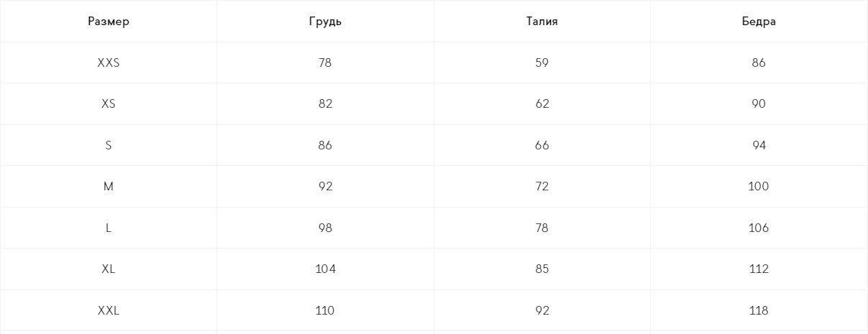Click waist value 59 for XXS
Image resolution: width=868 pixels, height=334 pixels.
pyautogui.click(x=542, y=62)
